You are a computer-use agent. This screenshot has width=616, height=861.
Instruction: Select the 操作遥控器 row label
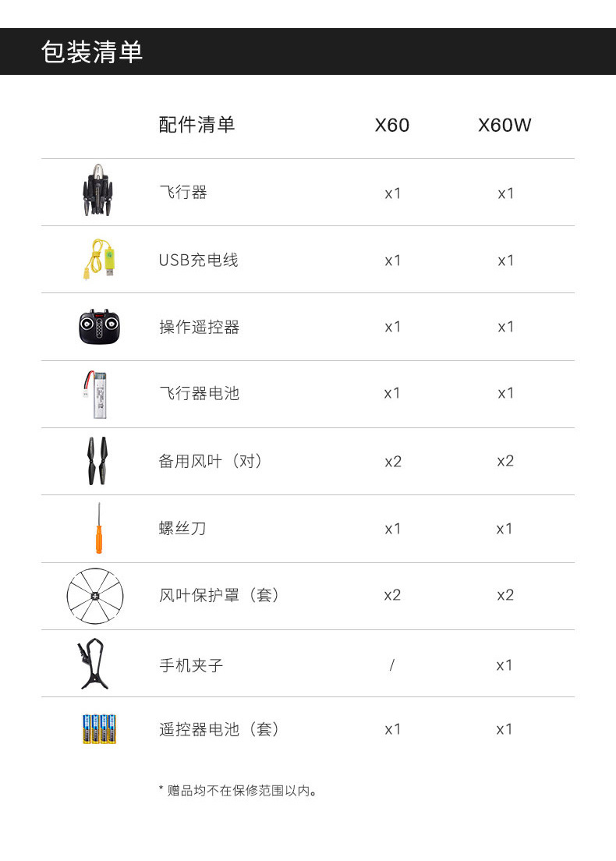(199, 328)
